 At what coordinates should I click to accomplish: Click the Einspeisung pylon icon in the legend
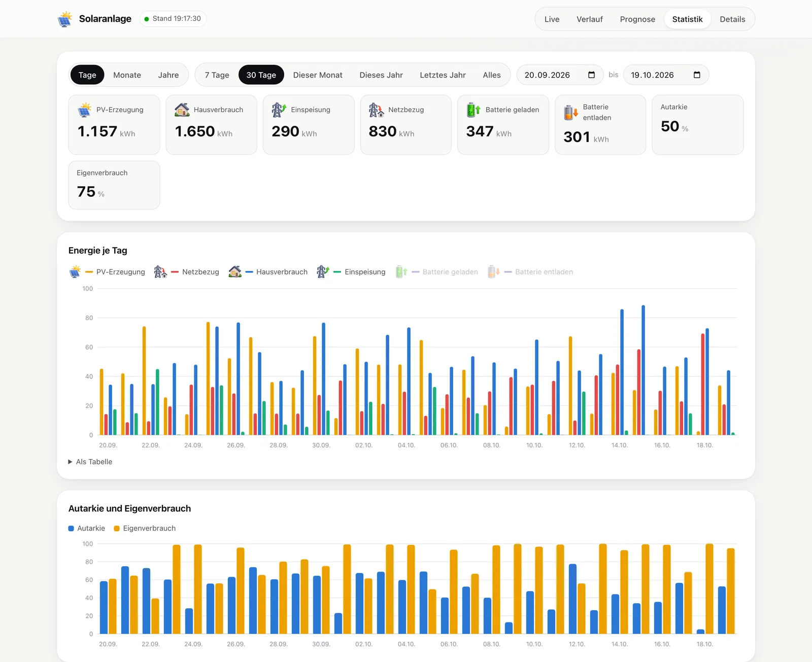pos(323,272)
